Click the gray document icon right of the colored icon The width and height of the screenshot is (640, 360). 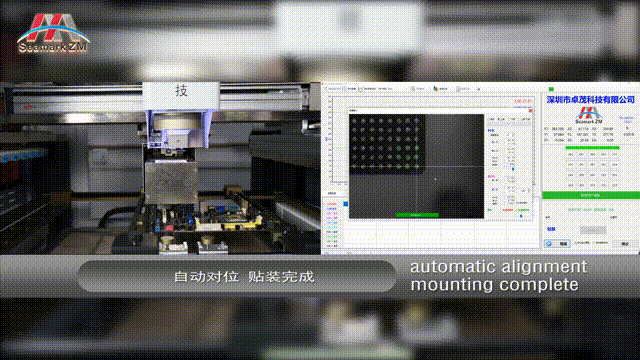click(x=458, y=89)
